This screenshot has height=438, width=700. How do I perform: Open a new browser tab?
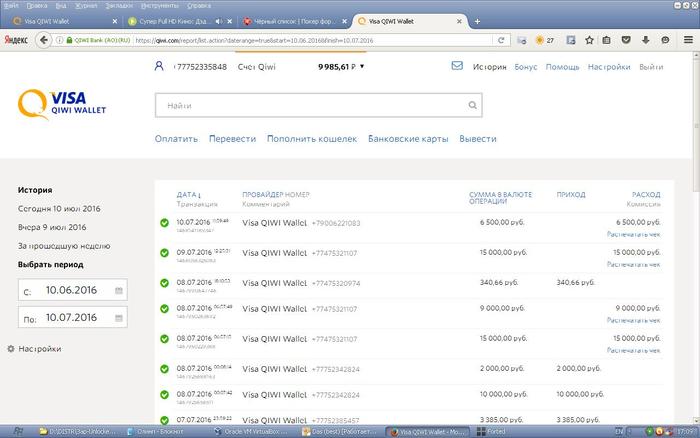tap(477, 21)
